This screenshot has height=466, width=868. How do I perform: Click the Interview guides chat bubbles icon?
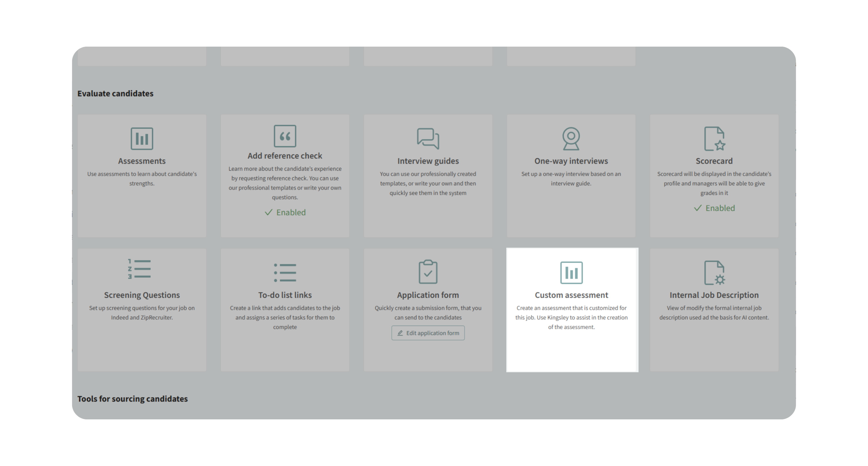click(428, 138)
